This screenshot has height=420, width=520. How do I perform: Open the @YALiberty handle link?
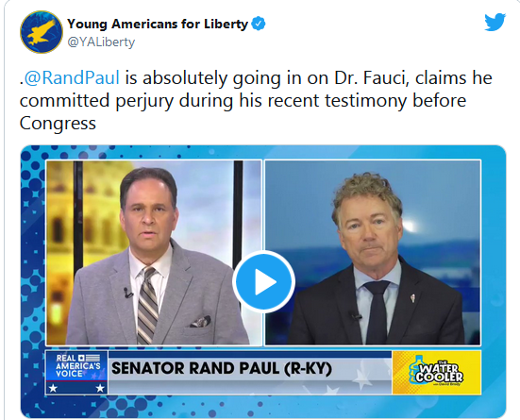coord(101,42)
